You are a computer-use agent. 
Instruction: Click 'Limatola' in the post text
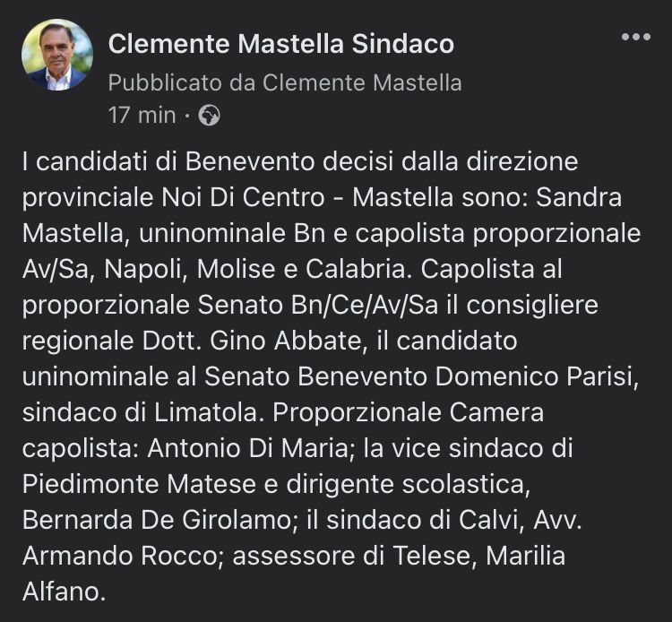coord(206,412)
